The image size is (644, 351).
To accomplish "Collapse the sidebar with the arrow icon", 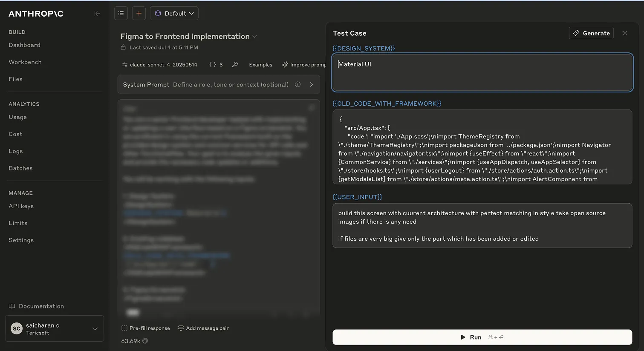I will (97, 14).
